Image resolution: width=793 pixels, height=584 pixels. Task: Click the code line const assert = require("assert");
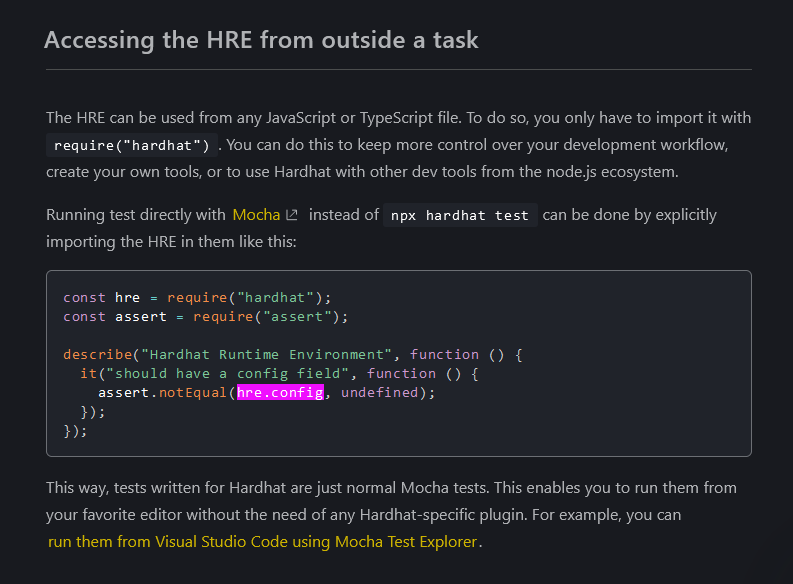[206, 317]
